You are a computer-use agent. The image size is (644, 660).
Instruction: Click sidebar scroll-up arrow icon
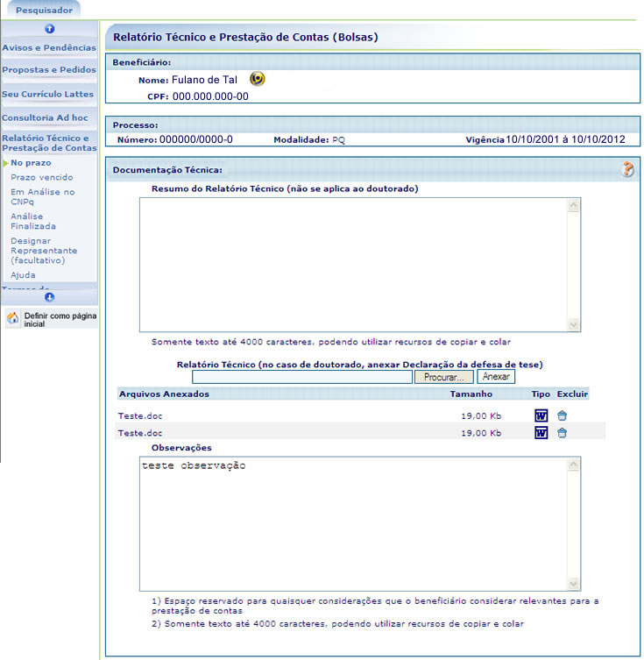point(50,29)
